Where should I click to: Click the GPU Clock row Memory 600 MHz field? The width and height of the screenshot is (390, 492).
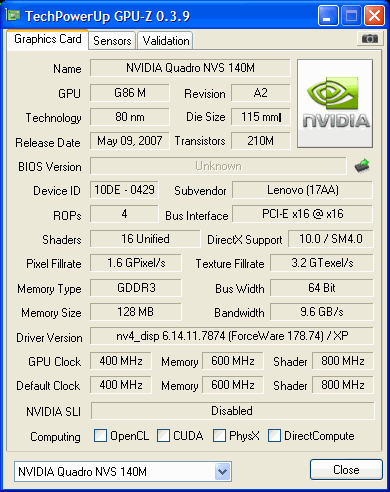coord(233,361)
